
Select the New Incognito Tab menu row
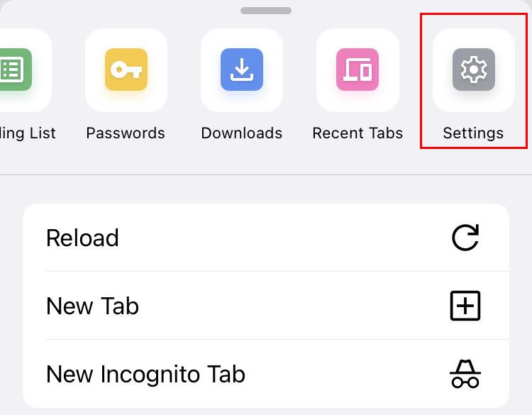(x=266, y=374)
